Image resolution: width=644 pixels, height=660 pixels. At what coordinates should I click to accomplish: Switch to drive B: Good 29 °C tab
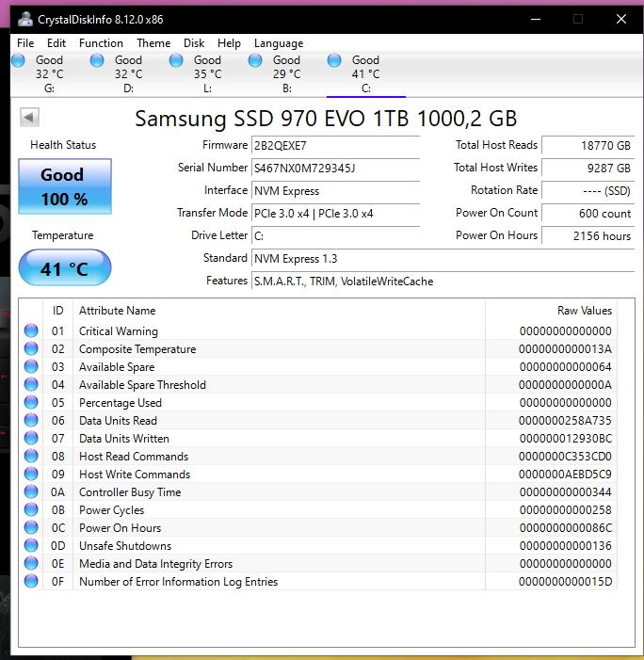point(287,74)
